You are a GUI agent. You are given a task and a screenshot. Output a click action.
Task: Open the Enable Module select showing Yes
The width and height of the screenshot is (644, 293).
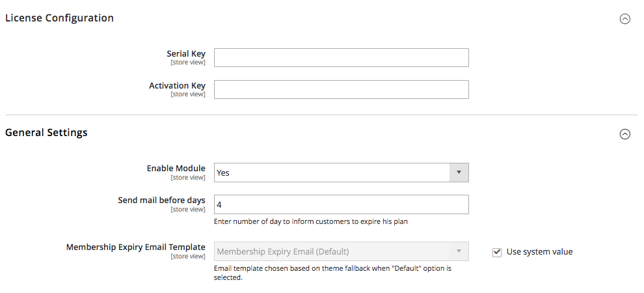point(342,173)
